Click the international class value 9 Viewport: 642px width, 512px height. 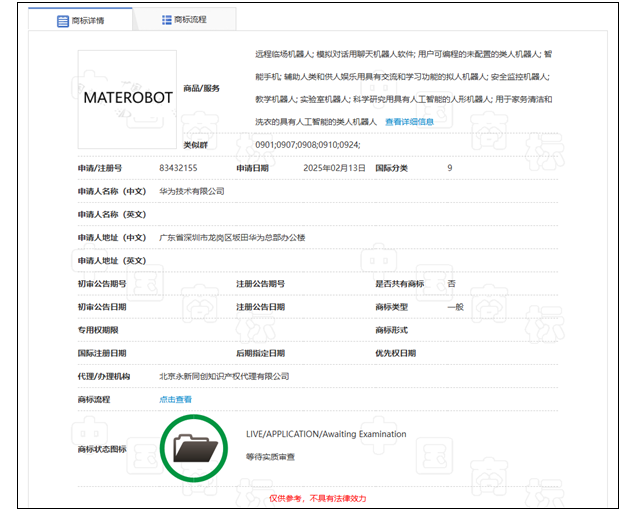tap(450, 168)
